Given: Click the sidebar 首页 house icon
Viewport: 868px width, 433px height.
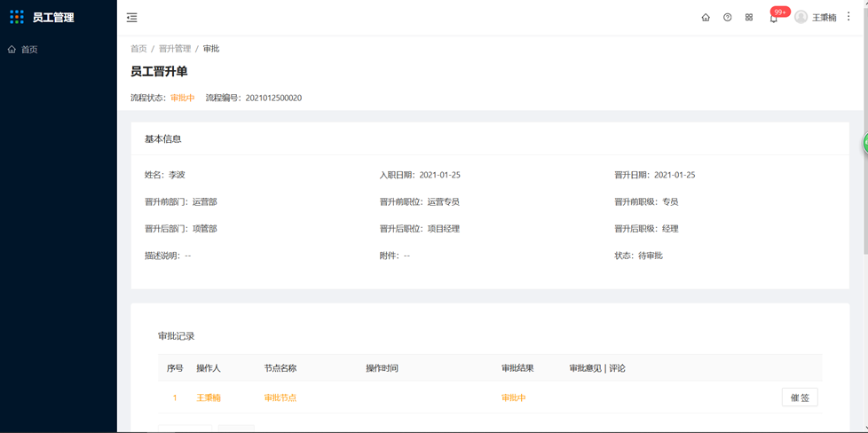Looking at the screenshot, I should (x=12, y=50).
